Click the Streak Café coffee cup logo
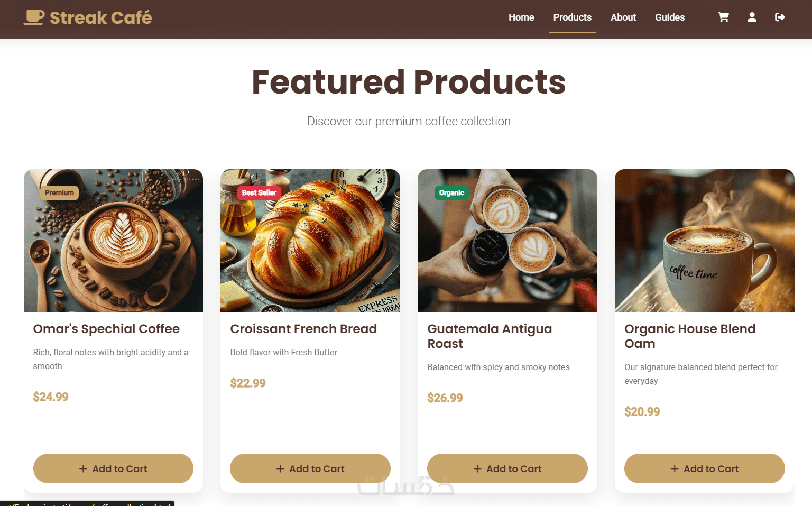This screenshot has width=812, height=506. pos(34,17)
